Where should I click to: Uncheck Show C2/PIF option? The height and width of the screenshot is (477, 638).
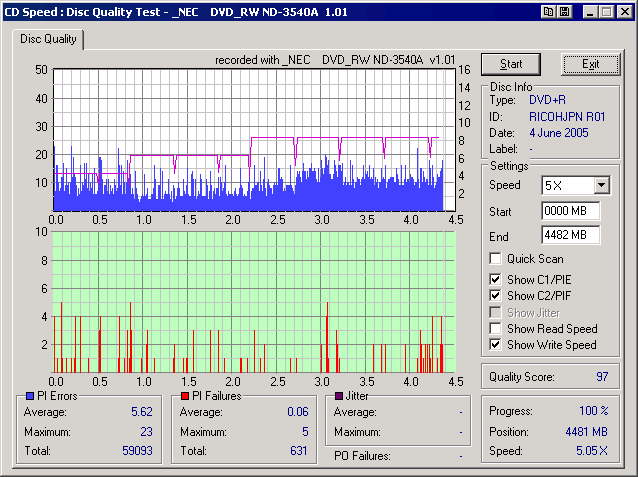pyautogui.click(x=495, y=296)
